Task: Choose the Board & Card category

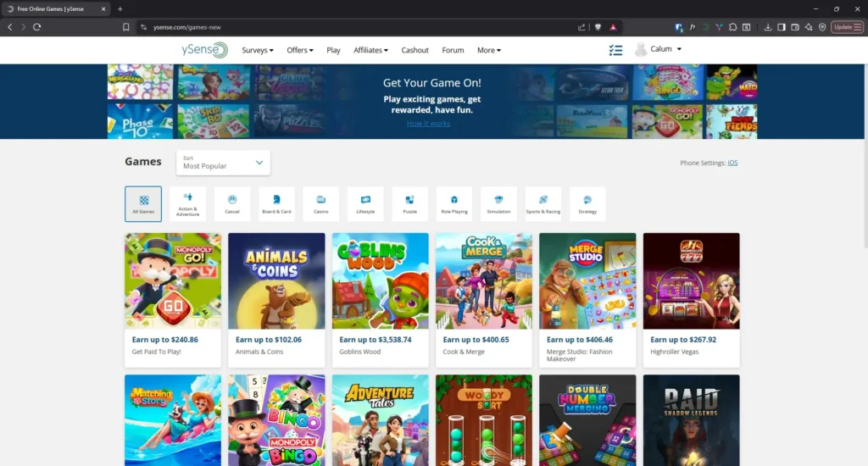Action: 276,204
